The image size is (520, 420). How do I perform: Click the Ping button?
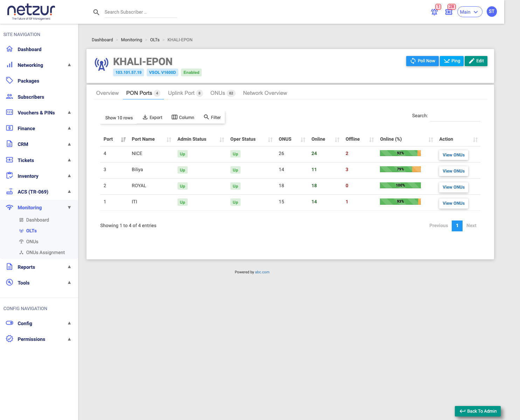(452, 61)
